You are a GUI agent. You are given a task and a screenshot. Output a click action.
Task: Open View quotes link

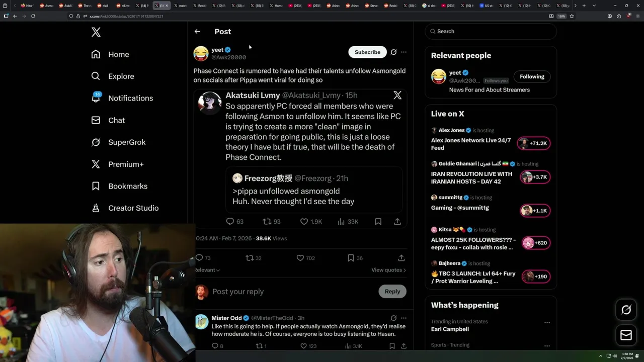click(388, 270)
